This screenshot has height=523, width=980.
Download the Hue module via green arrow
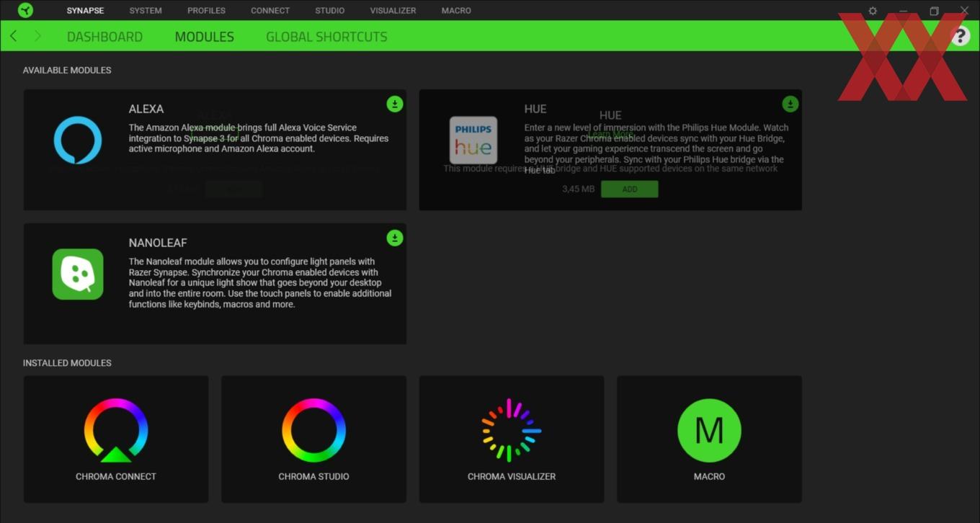tap(790, 104)
